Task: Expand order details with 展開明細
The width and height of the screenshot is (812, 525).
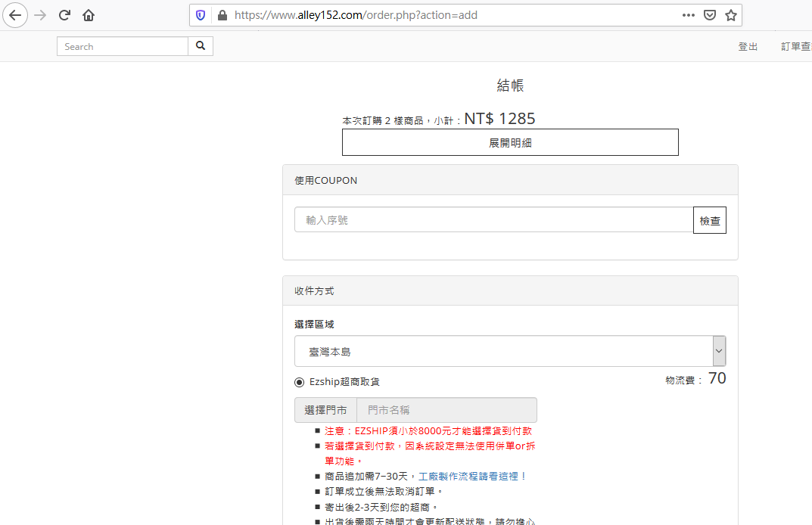Action: 510,142
